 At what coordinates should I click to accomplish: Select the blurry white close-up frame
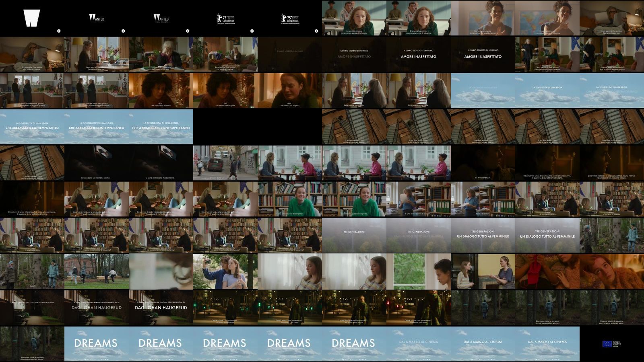click(161, 271)
